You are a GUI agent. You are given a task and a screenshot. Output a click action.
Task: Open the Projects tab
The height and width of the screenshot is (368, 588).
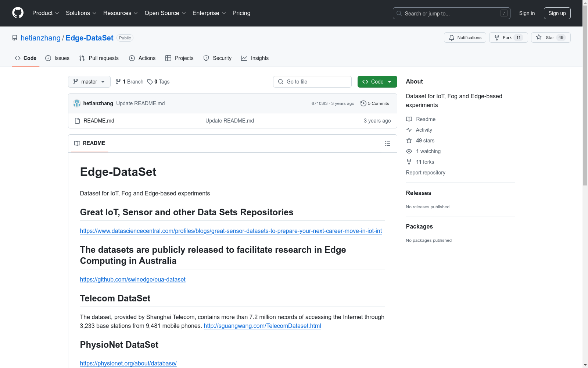click(x=179, y=58)
